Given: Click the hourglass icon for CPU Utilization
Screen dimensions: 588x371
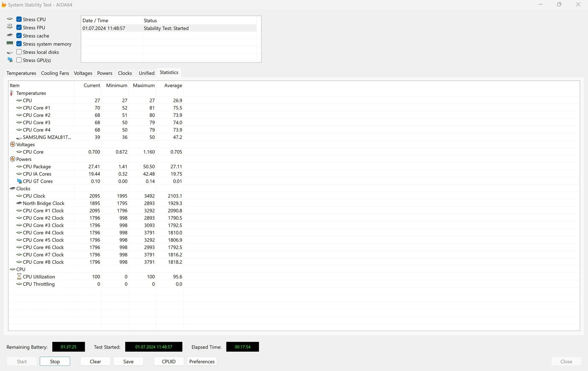Looking at the screenshot, I should 19,276.
